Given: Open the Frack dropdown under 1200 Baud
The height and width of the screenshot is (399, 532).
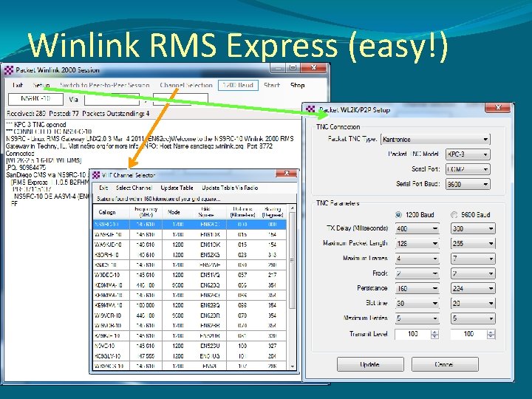Looking at the screenshot, I should tap(417, 273).
